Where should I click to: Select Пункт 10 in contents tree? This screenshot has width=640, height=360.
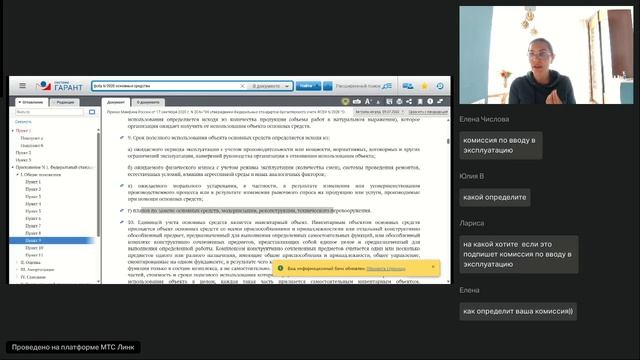point(34,248)
